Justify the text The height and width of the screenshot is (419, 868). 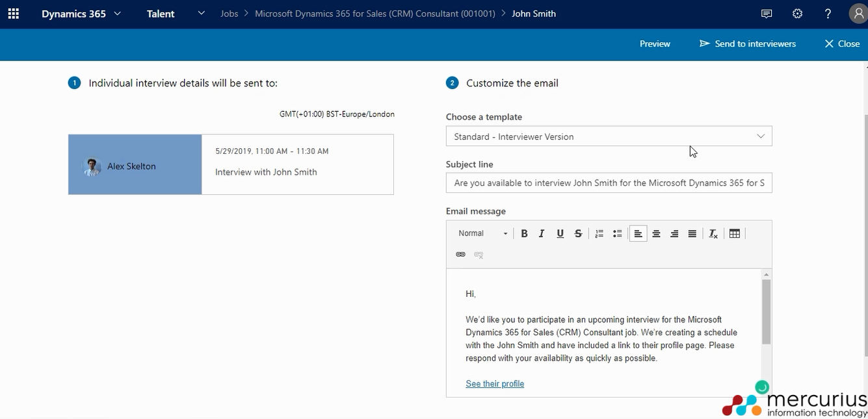tap(692, 234)
